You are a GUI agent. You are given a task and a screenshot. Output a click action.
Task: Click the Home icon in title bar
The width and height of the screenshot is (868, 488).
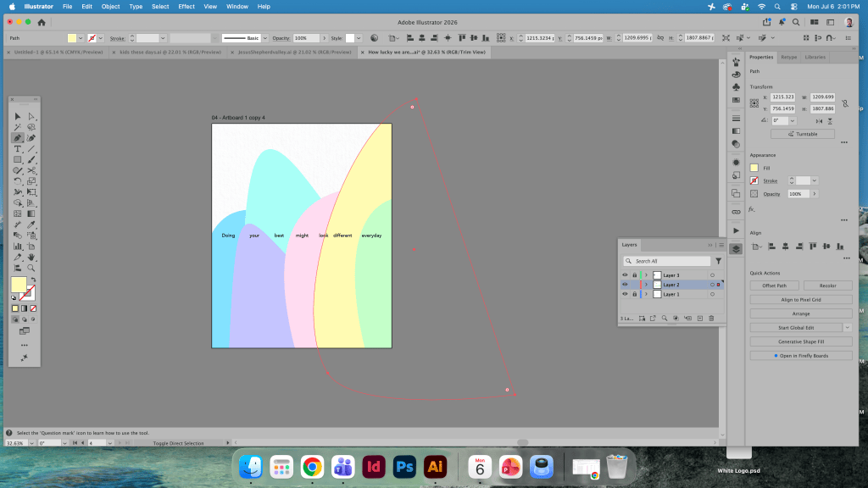point(42,22)
